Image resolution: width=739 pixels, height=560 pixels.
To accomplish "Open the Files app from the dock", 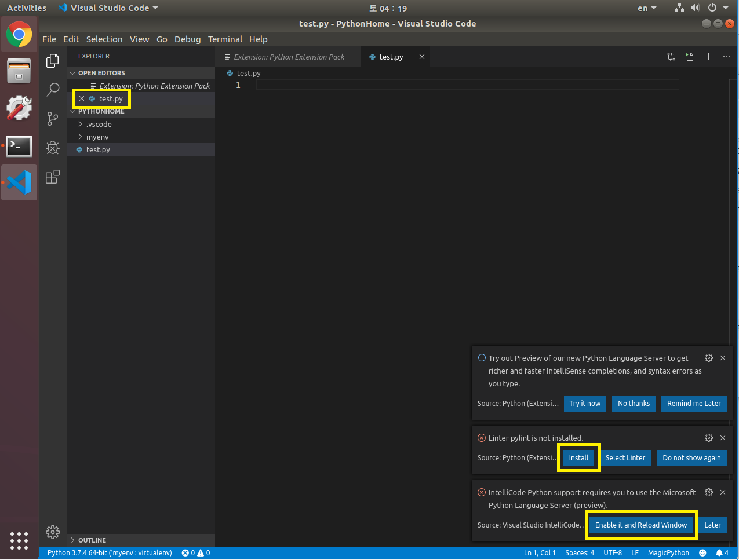I will pyautogui.click(x=19, y=71).
